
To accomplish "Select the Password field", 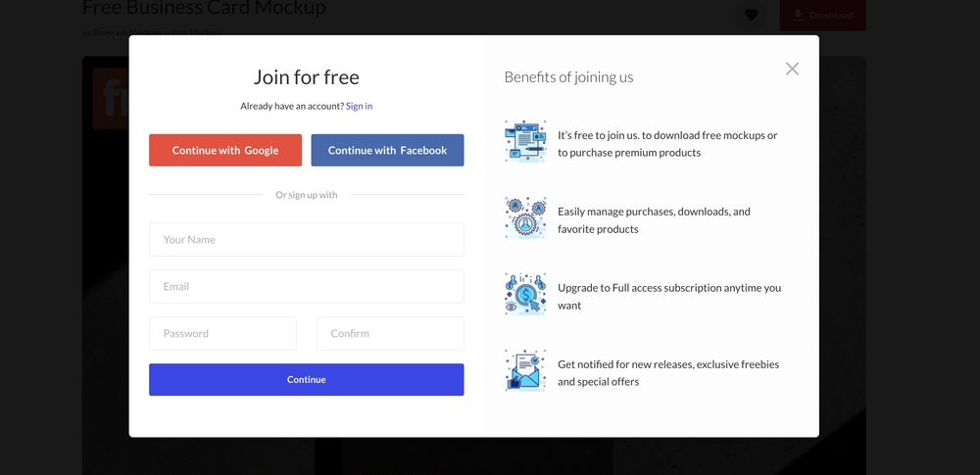I will 222,333.
